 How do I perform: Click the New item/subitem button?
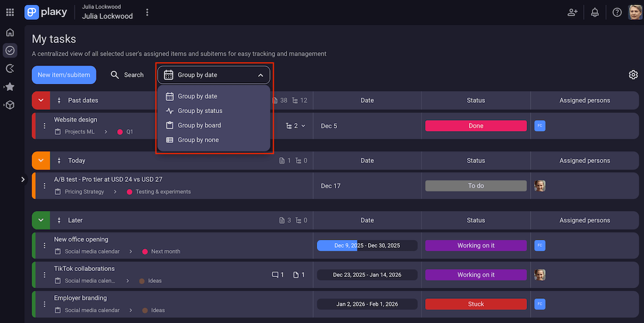(x=64, y=75)
